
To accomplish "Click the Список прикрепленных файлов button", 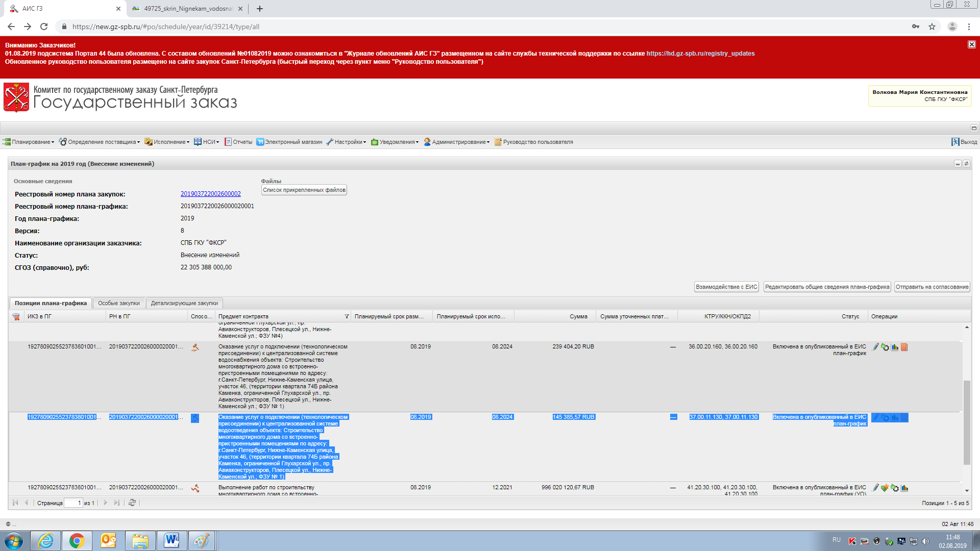I will 304,190.
